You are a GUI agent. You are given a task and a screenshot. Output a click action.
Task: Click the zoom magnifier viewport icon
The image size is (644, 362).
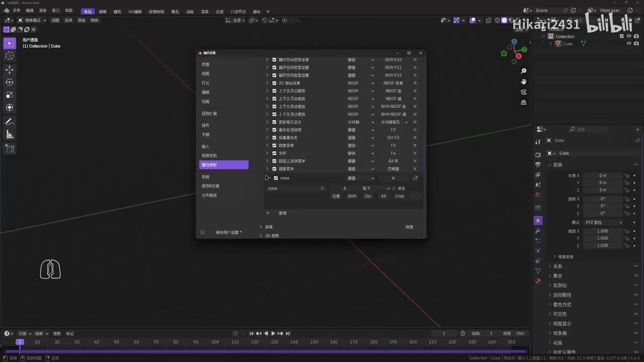(x=524, y=71)
